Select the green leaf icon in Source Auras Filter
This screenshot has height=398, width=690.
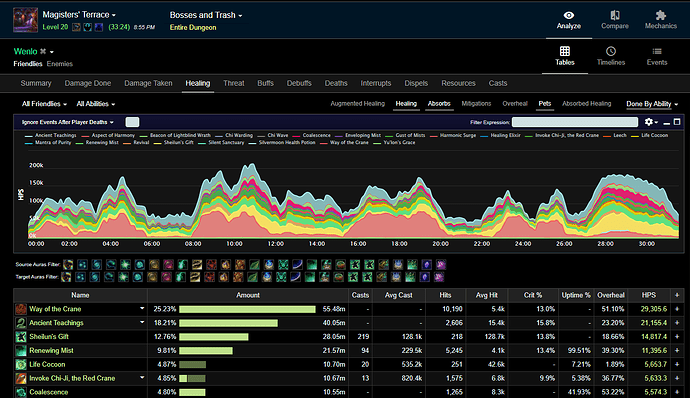[254, 264]
